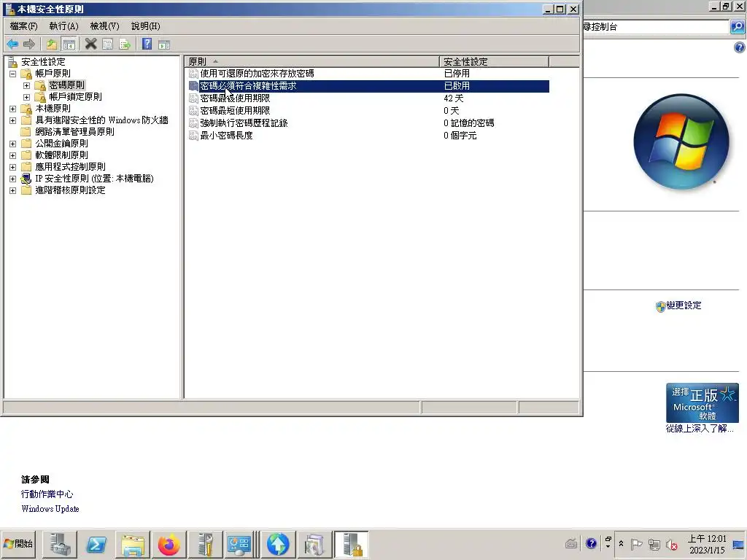Screen dimensions: 747x560
Task: Select 帳戶原則 in the tree
Action: point(53,74)
